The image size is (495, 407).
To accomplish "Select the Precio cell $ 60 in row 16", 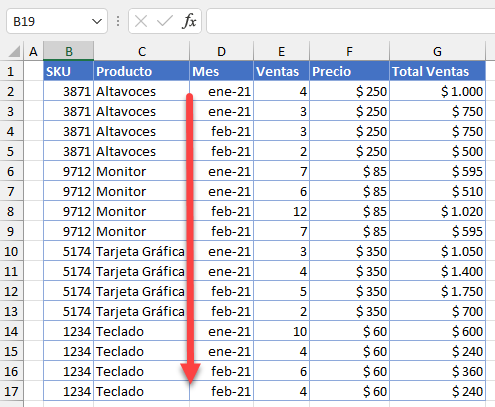I will [349, 371].
